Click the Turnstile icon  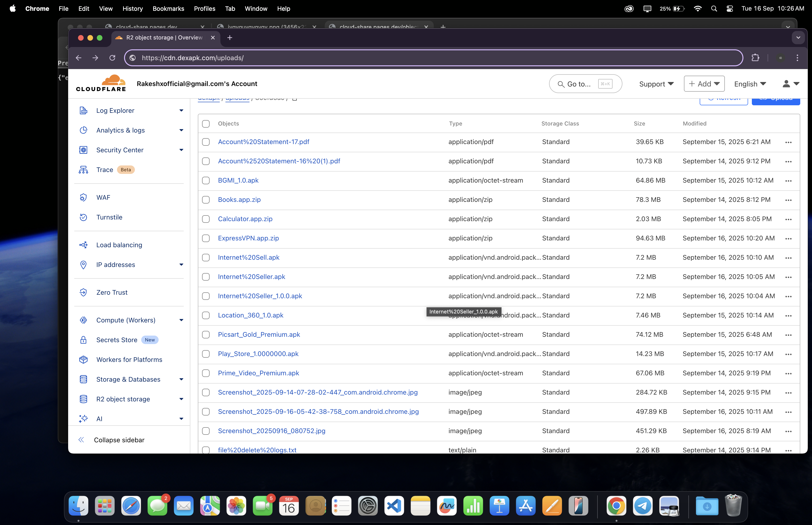[x=83, y=217]
